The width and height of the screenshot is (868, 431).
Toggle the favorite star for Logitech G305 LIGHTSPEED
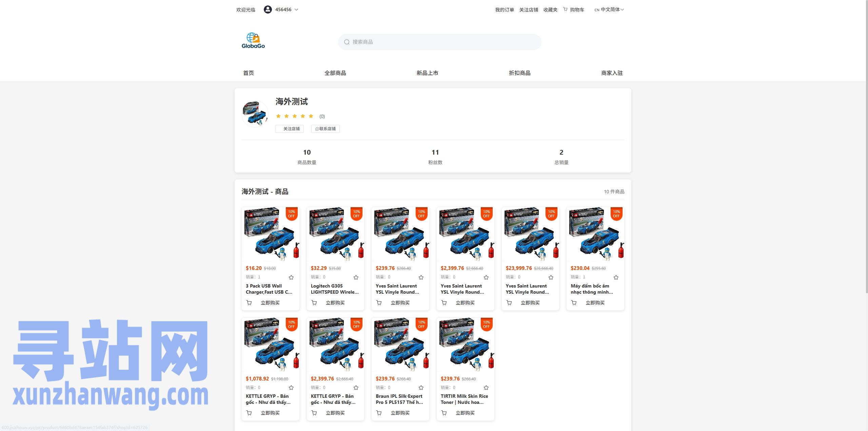coord(356,277)
